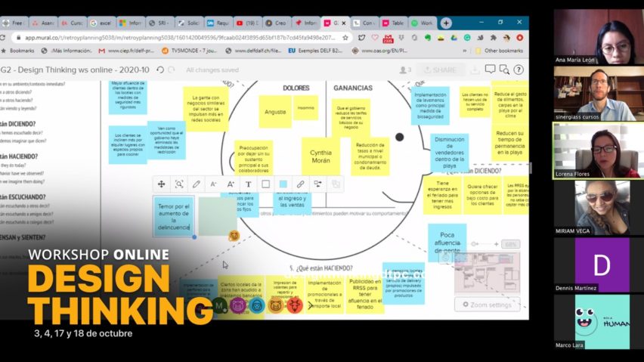Click the mural title G2 - Design Thinking ws online
The height and width of the screenshot is (362, 644).
[75, 70]
